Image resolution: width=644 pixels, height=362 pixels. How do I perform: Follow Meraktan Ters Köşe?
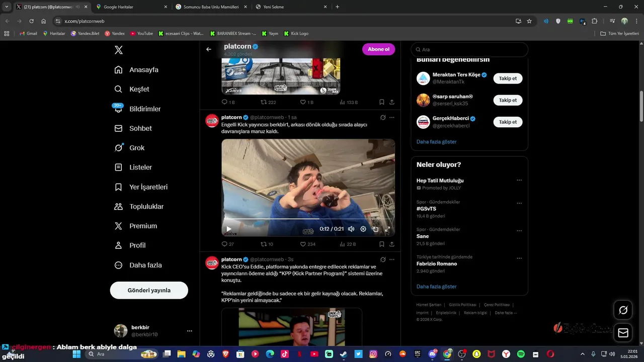point(508,78)
